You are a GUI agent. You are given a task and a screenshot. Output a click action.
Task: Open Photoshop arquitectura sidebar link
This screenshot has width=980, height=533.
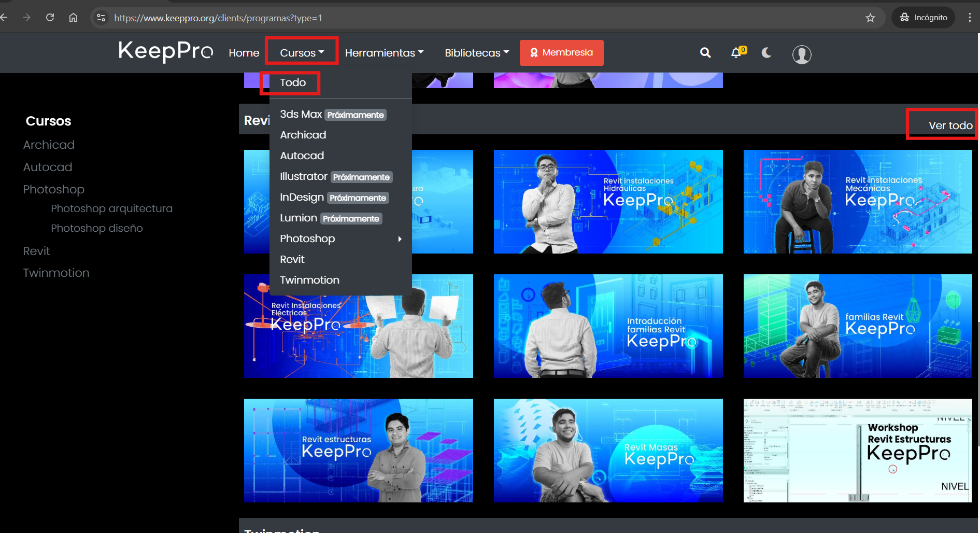point(111,208)
